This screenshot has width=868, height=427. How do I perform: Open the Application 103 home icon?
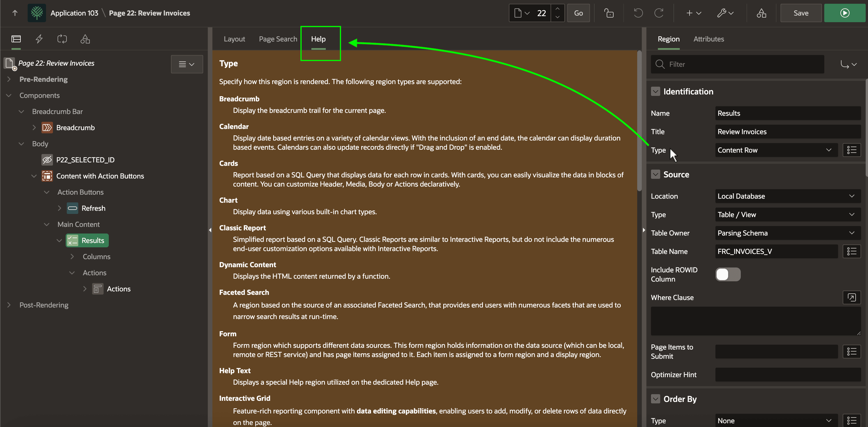37,13
